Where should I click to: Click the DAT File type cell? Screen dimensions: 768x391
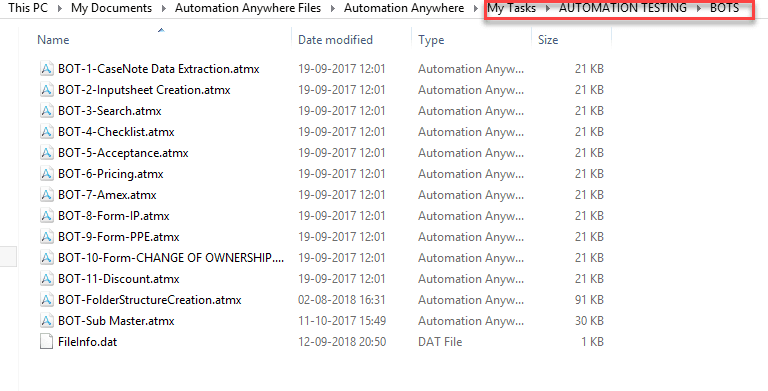tap(440, 342)
